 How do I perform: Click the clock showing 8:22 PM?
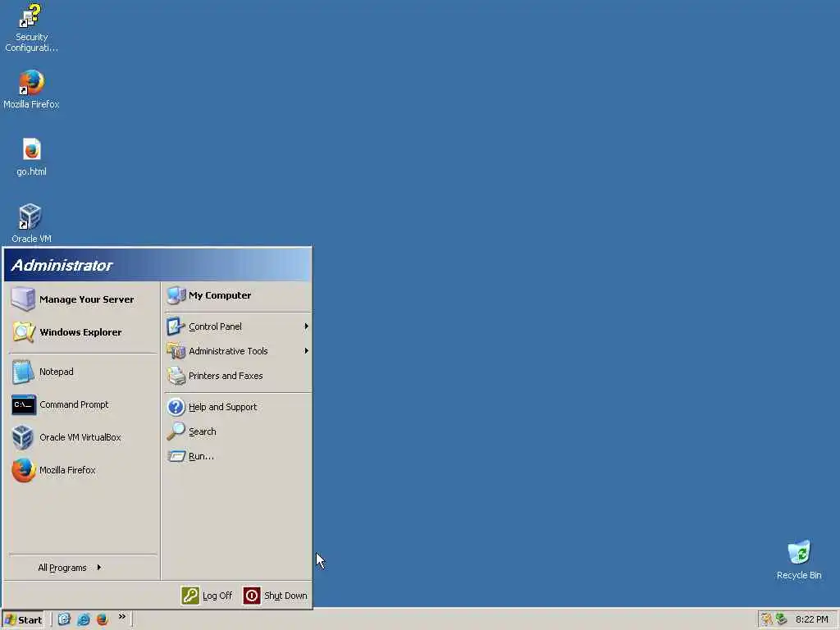click(x=811, y=620)
